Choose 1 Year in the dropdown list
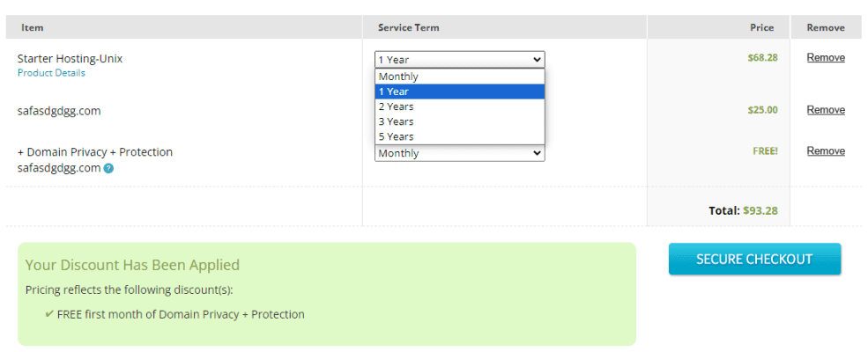Screen dimensions: 868x352 pos(459,92)
